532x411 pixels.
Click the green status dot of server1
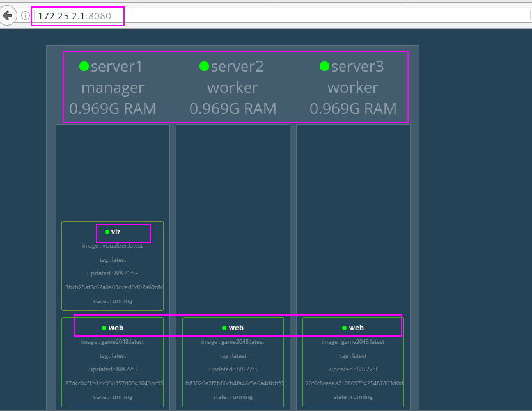click(84, 66)
